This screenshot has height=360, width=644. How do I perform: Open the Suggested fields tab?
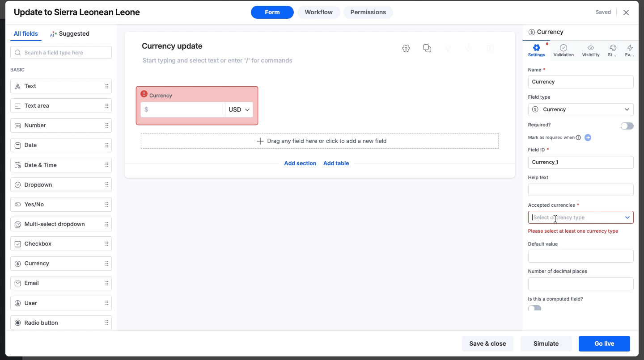click(x=70, y=34)
